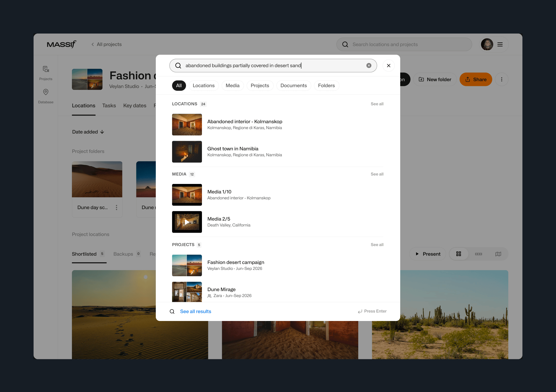Image resolution: width=556 pixels, height=392 pixels.
Task: See all Media results
Action: click(377, 174)
